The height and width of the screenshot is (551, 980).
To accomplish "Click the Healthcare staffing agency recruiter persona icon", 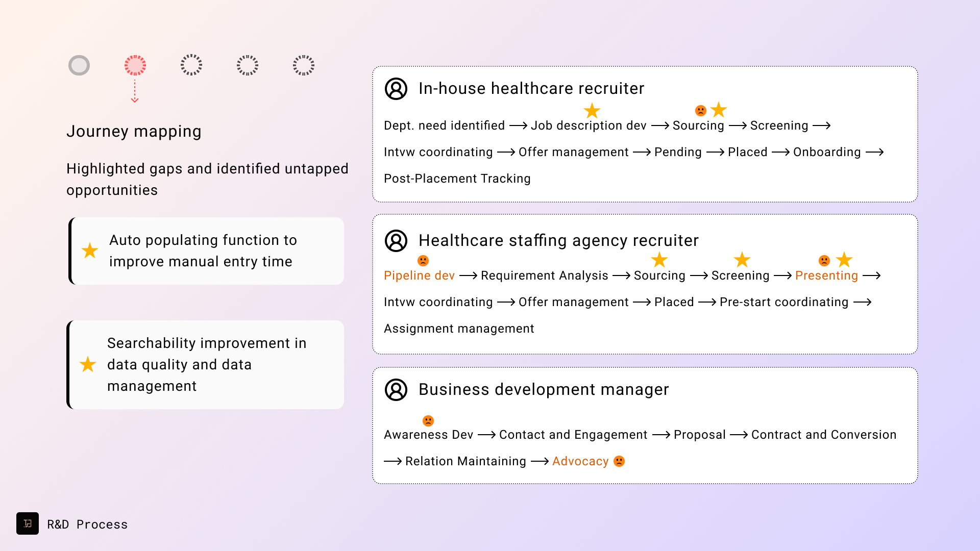I will [x=396, y=241].
